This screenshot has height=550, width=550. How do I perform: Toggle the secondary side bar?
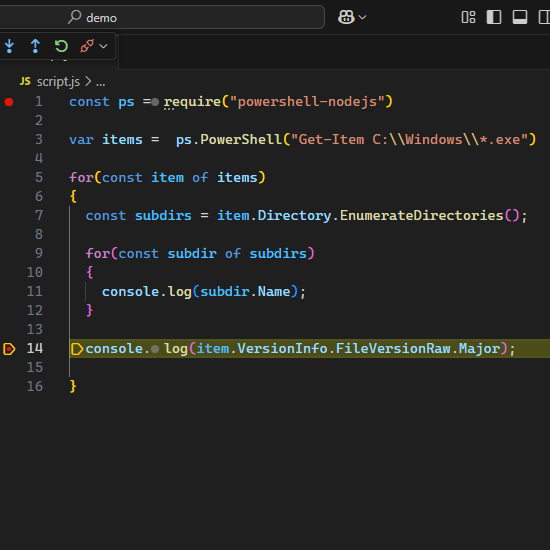click(544, 17)
